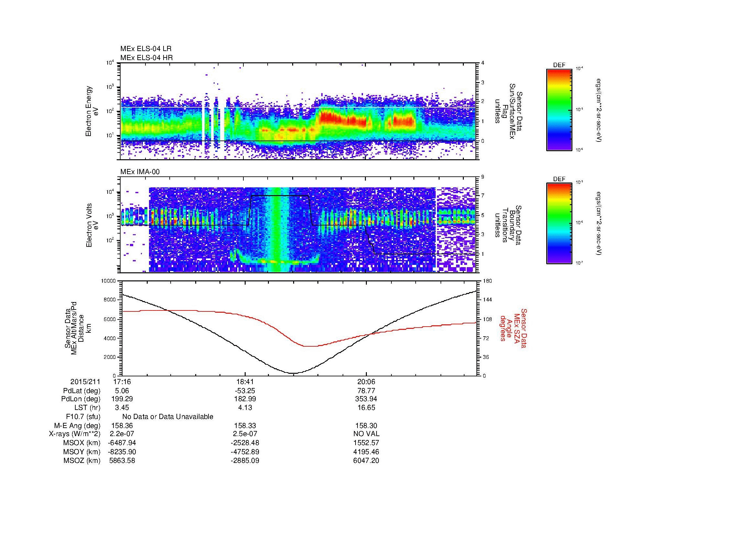Click the 'MEx Alt/Mars/Pd Distance km' axis label

[77, 328]
